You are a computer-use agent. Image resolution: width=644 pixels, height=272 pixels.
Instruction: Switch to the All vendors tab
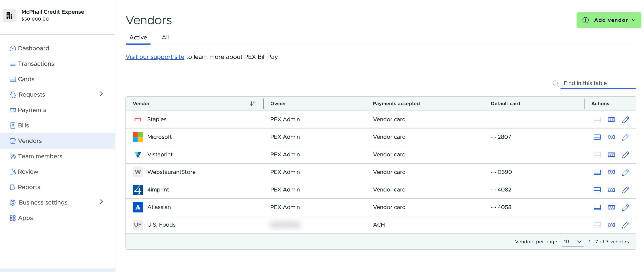pyautogui.click(x=165, y=37)
